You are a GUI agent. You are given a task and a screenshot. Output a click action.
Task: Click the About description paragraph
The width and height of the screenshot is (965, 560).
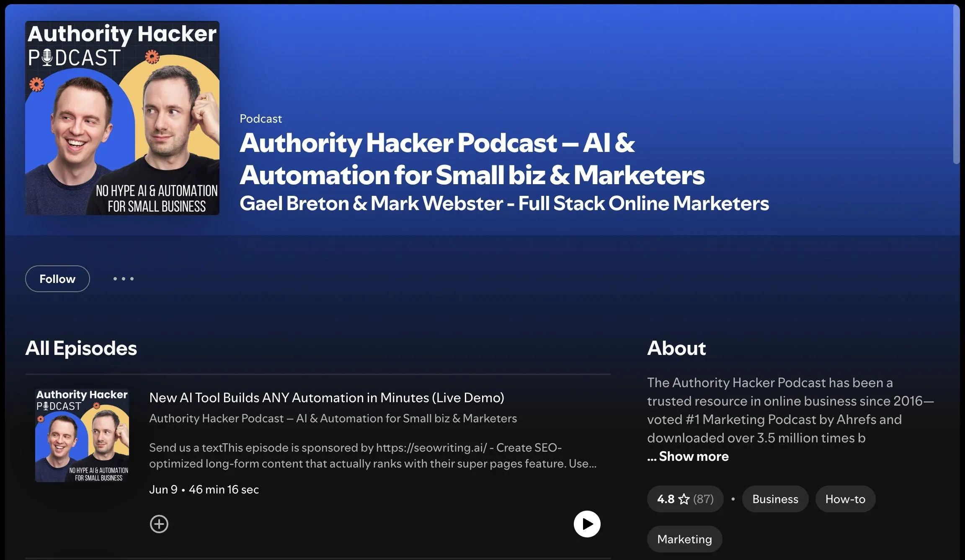pyautogui.click(x=791, y=410)
